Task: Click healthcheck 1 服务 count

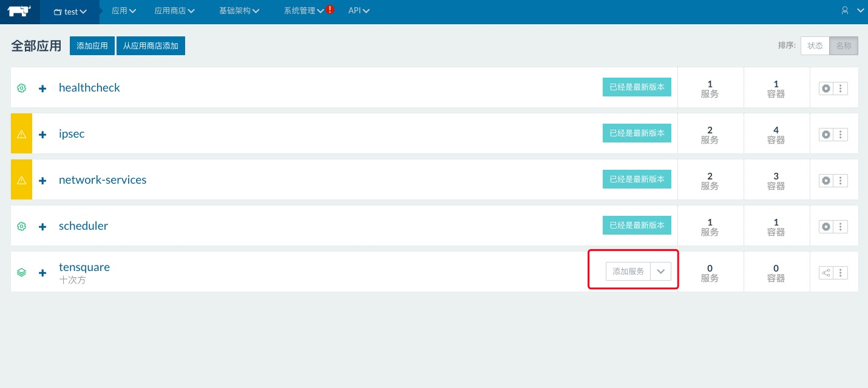Action: pyautogui.click(x=710, y=89)
